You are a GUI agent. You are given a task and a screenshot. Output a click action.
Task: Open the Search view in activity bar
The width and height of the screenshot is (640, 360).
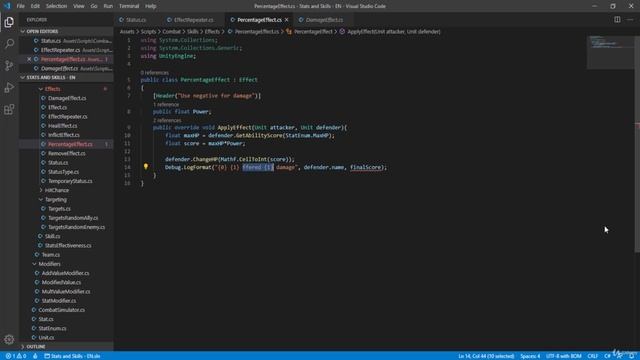pyautogui.click(x=9, y=44)
